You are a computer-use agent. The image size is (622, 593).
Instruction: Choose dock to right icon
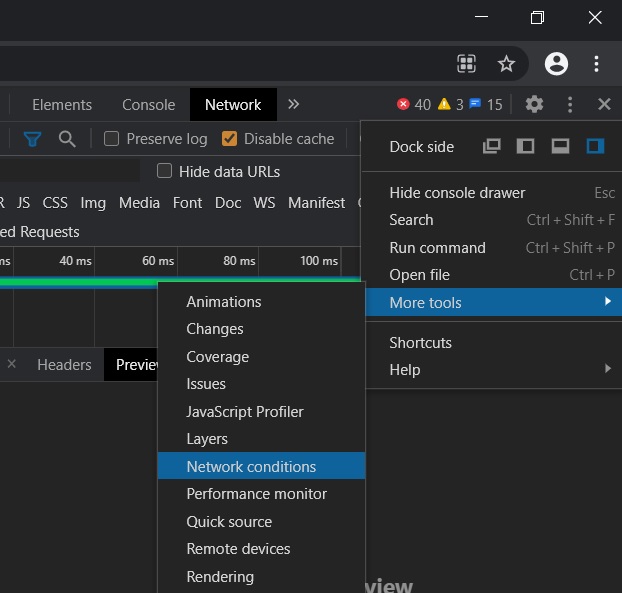click(595, 146)
